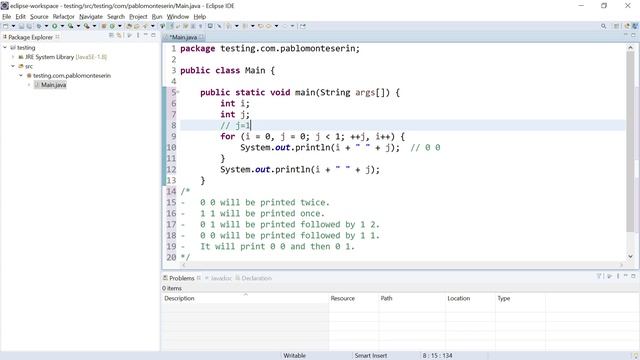
Task: Click the Save All toolbar icon
Action: click(29, 26)
